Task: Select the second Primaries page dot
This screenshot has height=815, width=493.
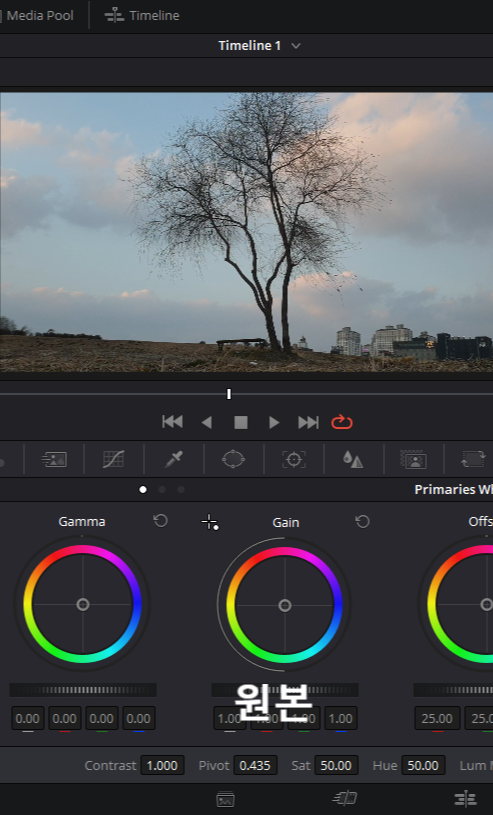Action: [x=162, y=490]
